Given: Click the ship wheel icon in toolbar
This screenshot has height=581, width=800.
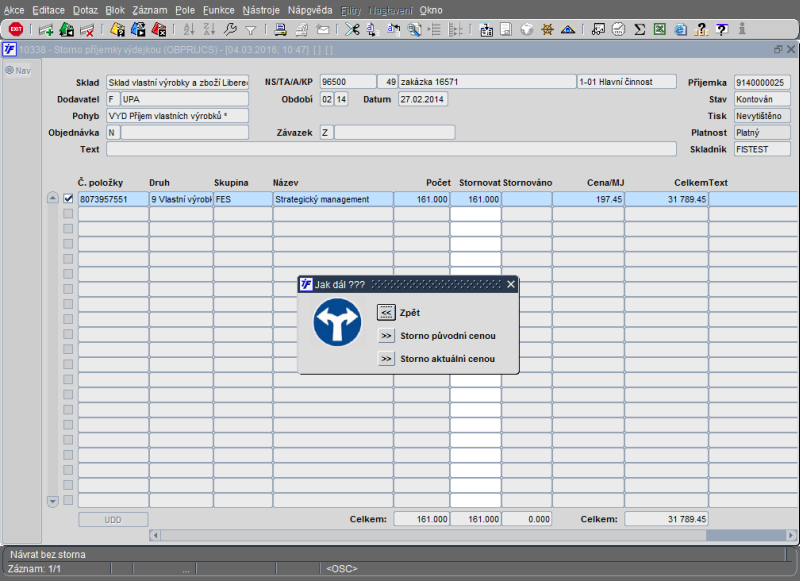Looking at the screenshot, I should pos(547,30).
